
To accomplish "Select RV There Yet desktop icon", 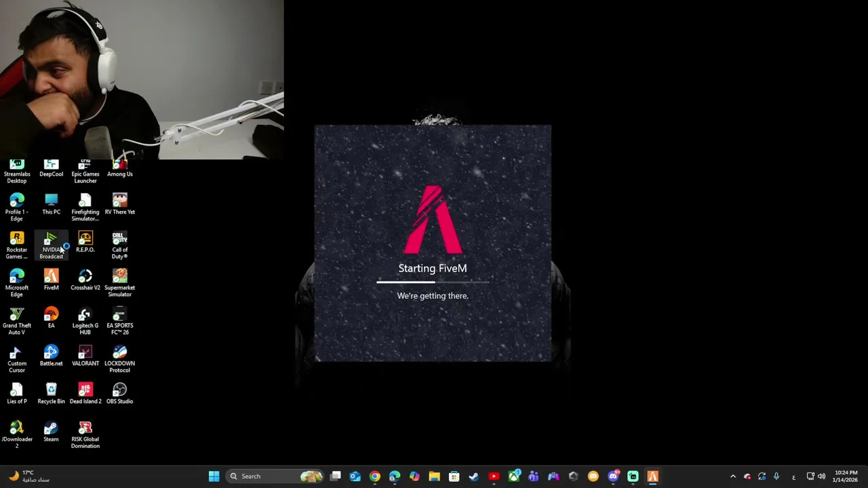I will pyautogui.click(x=119, y=204).
